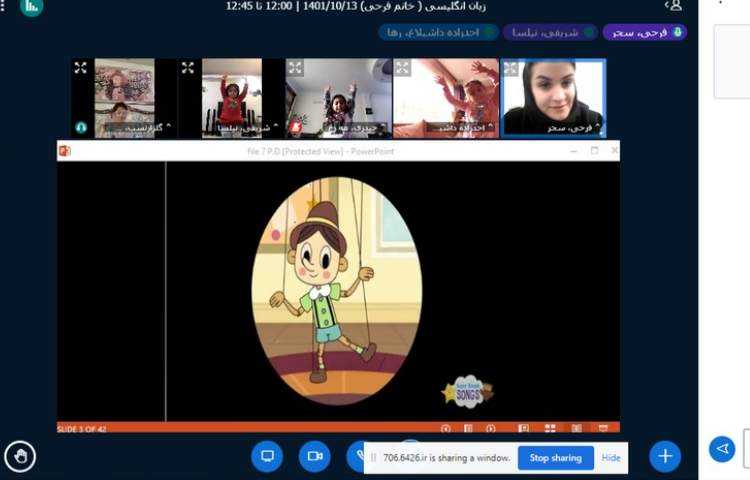Expand احدزاده video tile to fullscreen

pos(402,68)
